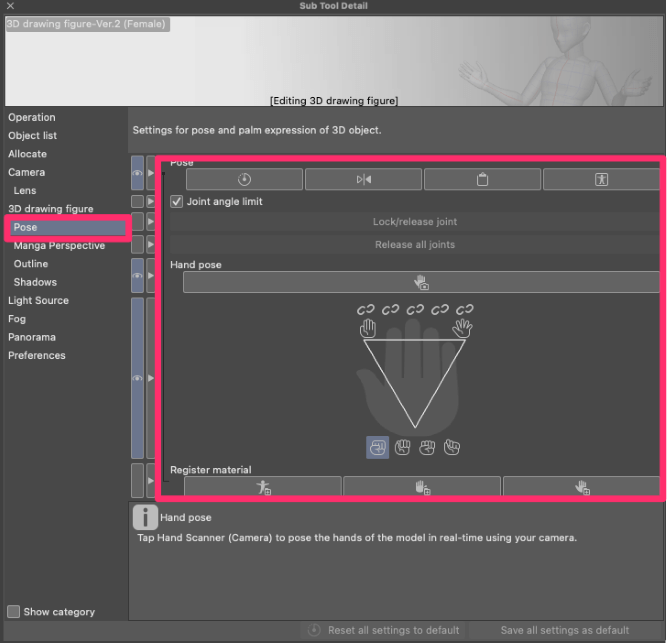Select the fourth fist pose preset
This screenshot has width=667, height=643.
coord(451,447)
